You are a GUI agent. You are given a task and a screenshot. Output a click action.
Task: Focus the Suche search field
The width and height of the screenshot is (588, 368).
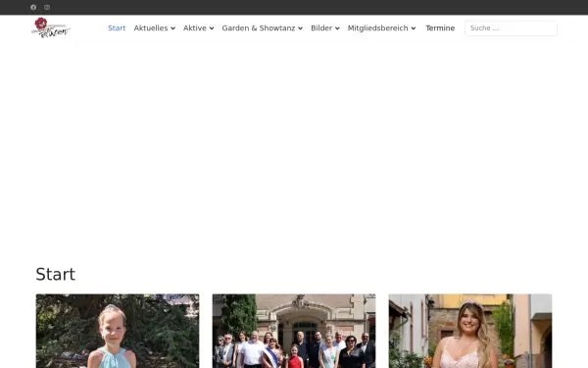(x=511, y=28)
